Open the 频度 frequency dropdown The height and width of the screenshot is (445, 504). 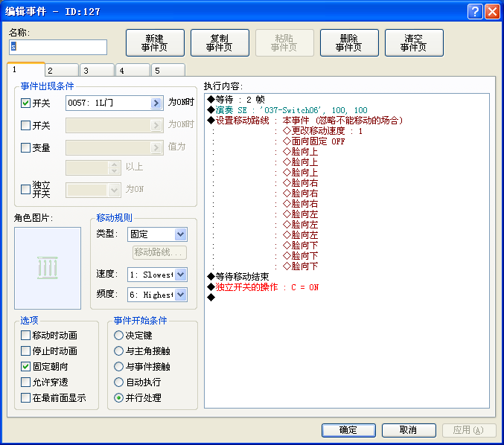pyautogui.click(x=181, y=295)
